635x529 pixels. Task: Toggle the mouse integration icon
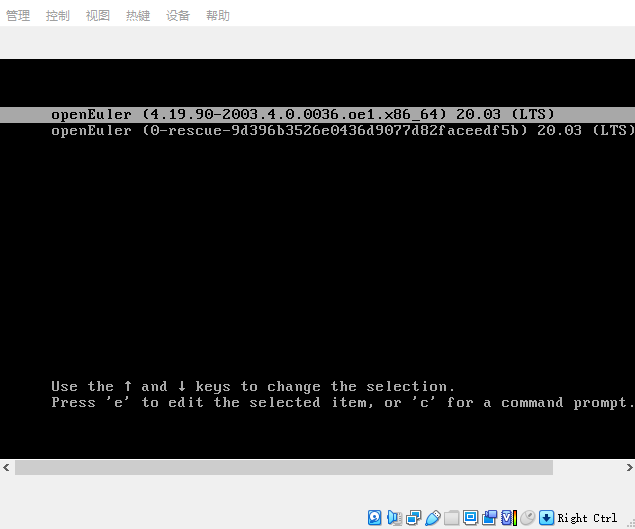pyautogui.click(x=527, y=517)
